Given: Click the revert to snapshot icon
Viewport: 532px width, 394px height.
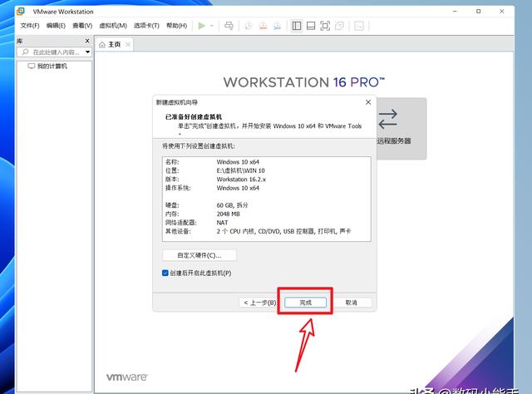Looking at the screenshot, I should click(x=263, y=26).
